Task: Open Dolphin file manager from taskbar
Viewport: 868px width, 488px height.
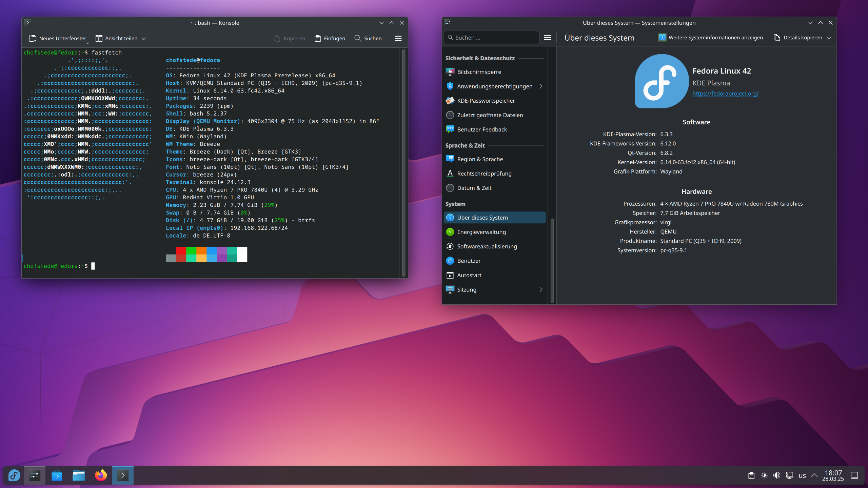Action: (79, 475)
